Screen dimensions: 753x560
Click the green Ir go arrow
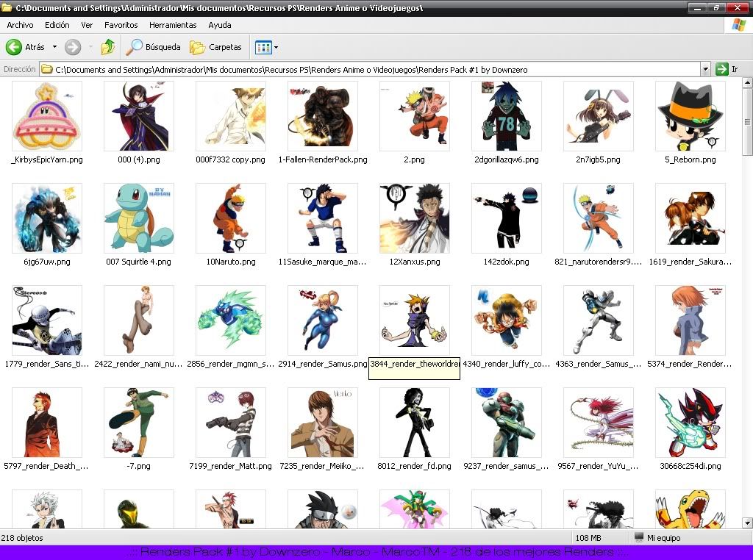722,69
